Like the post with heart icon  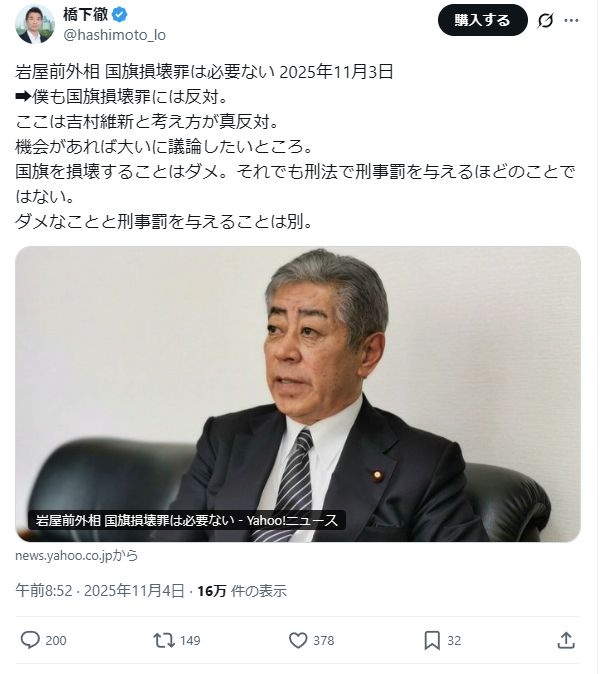(x=298, y=640)
